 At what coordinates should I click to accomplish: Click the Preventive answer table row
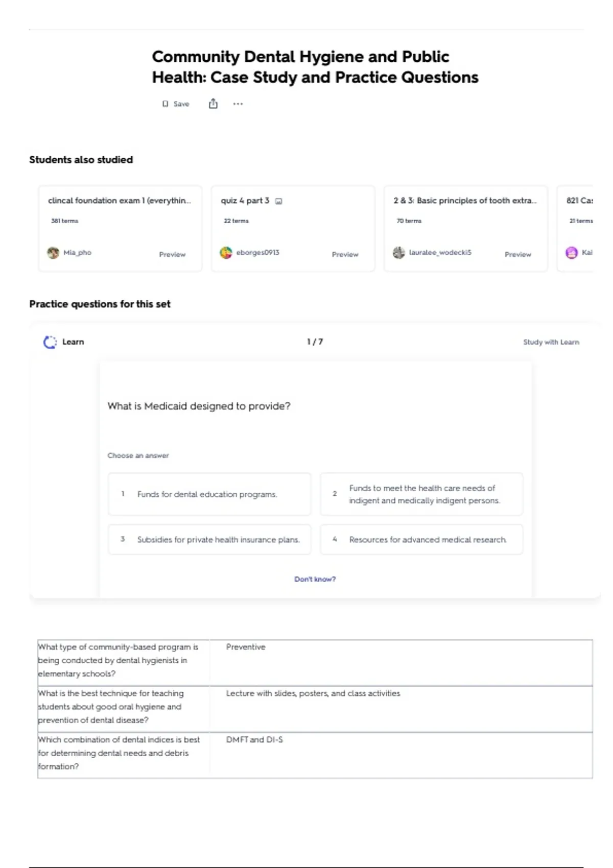(x=315, y=662)
